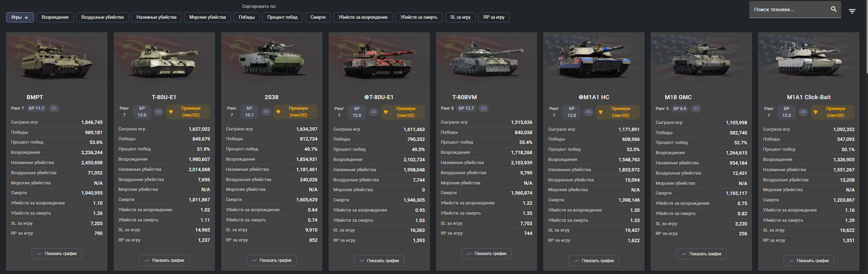This screenshot has width=868, height=274.
Task: Click the premium crown icon on M1A1 HC card
Action: tap(601, 112)
